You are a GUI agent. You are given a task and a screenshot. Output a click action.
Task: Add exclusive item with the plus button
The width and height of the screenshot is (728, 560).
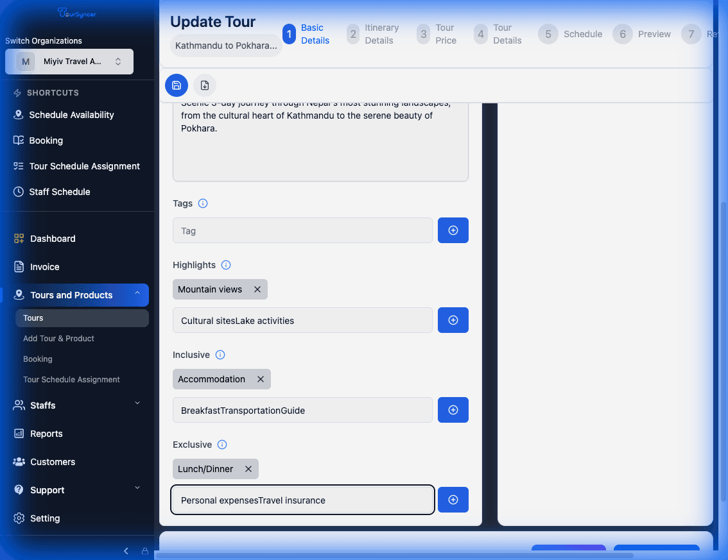[x=453, y=500]
